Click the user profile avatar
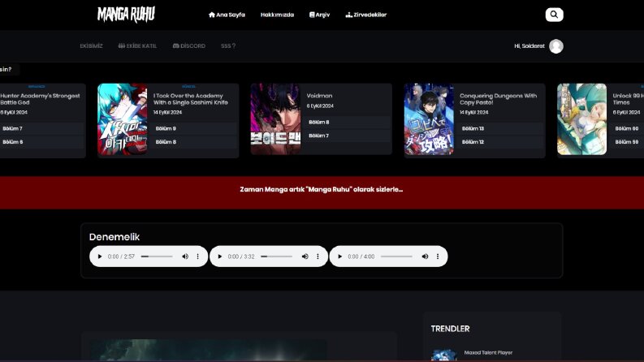The width and height of the screenshot is (644, 362). coord(556,46)
